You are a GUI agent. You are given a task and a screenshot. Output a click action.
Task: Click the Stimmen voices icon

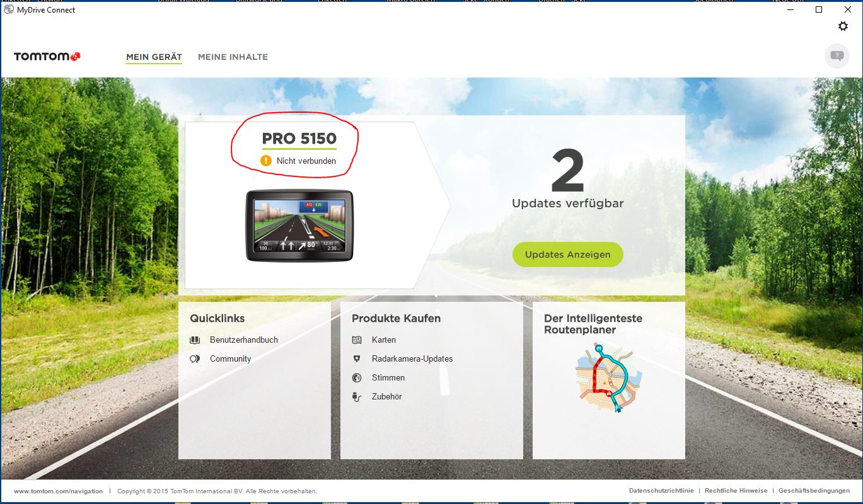point(357,378)
